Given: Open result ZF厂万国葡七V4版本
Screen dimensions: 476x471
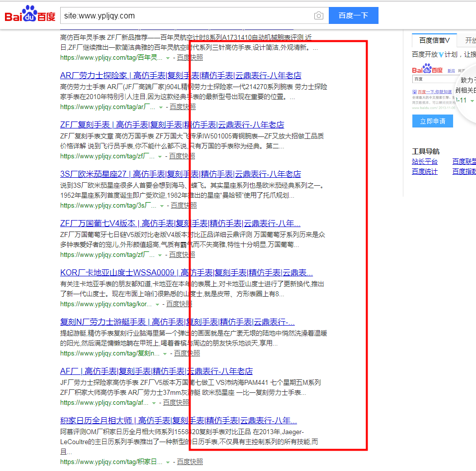Looking at the screenshot, I should pos(180,224).
